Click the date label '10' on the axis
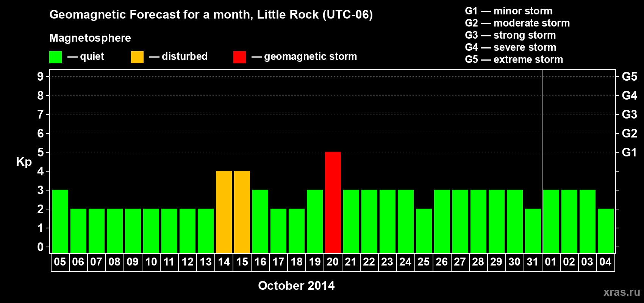Screen dimensions: 644x303 (151, 262)
